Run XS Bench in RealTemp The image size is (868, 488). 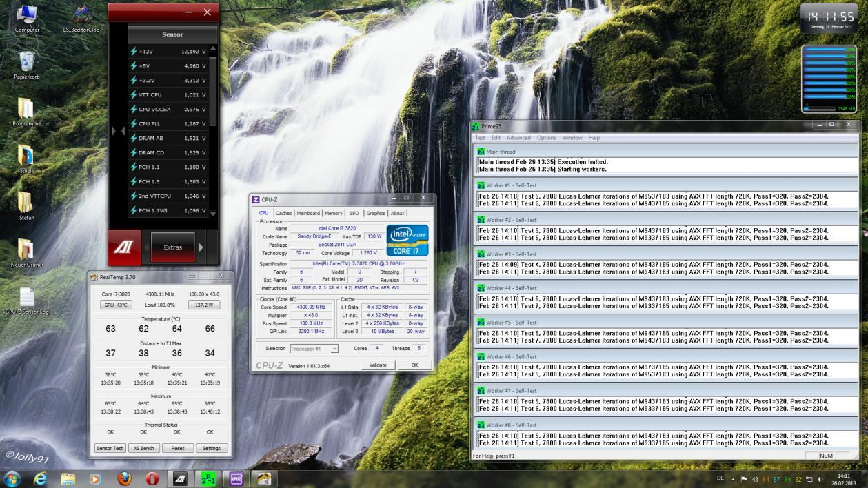point(143,448)
